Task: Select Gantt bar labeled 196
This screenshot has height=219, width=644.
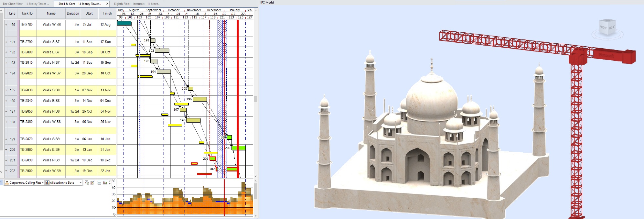Action: (200, 99)
